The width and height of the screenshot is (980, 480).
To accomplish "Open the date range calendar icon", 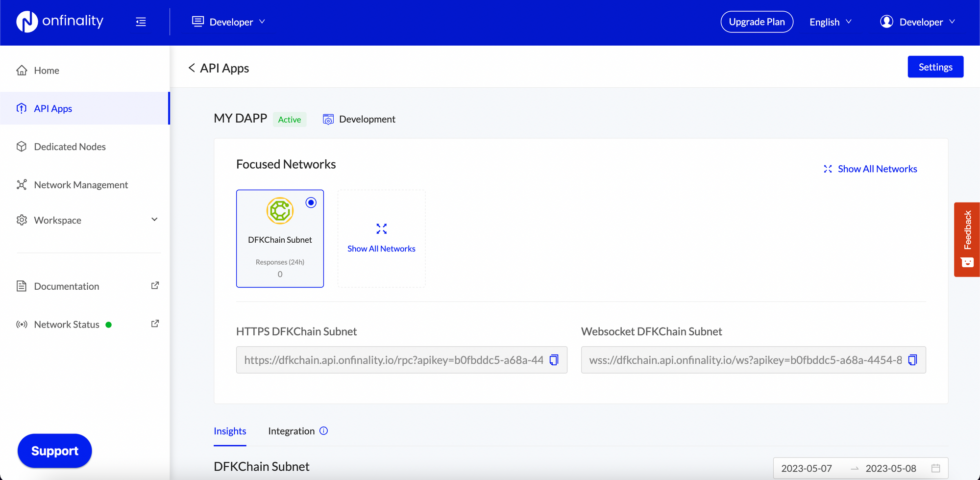I will [936, 468].
